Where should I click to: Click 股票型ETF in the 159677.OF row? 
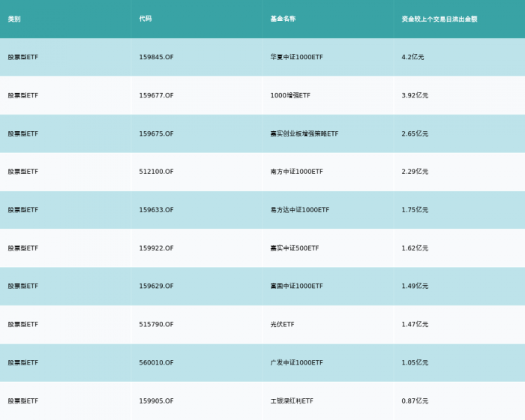pyautogui.click(x=23, y=96)
